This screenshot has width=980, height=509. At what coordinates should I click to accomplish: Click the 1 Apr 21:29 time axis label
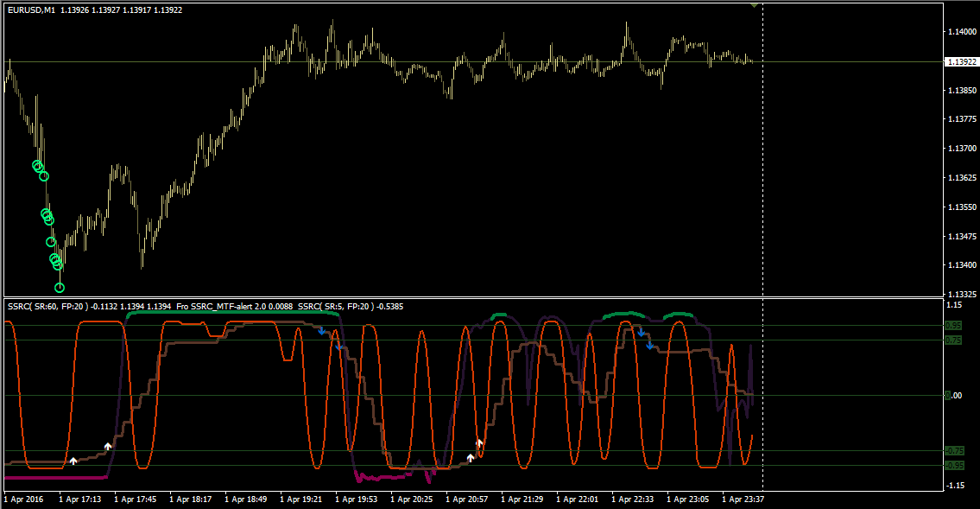pos(522,499)
